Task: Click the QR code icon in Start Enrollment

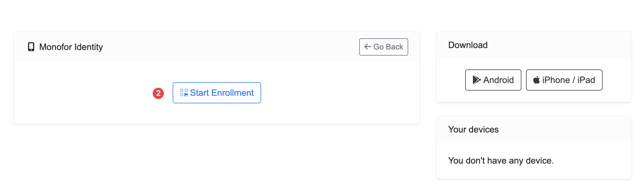Action: click(x=184, y=93)
